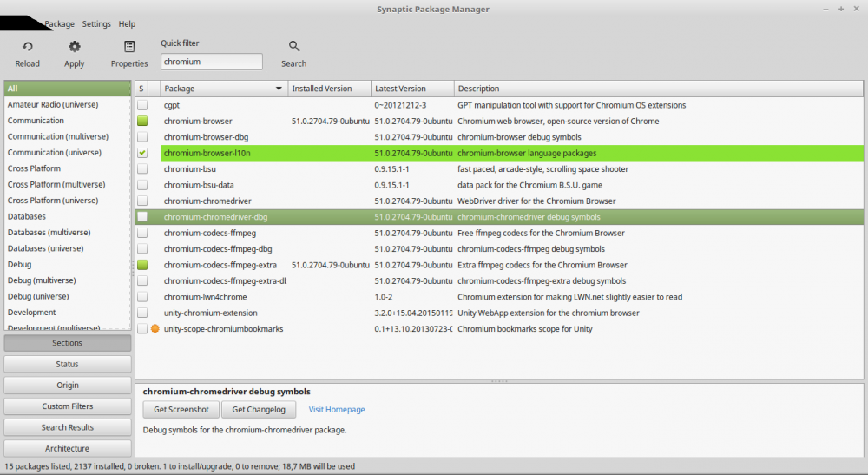
Task: Click the installed status box of chromium-browser
Action: [x=142, y=122]
